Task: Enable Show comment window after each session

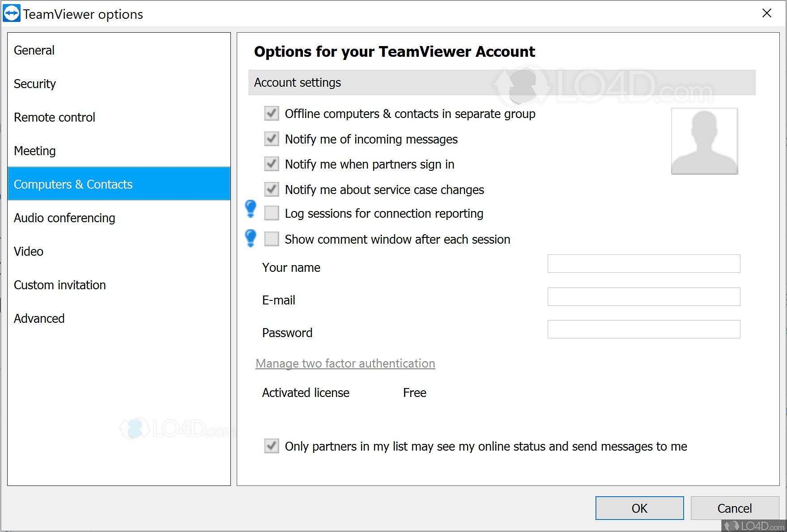Action: 272,239
